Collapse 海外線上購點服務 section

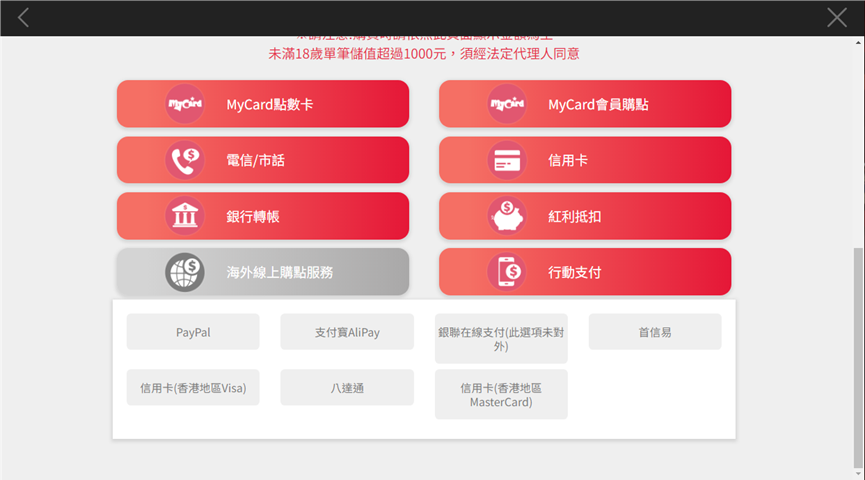(x=263, y=272)
